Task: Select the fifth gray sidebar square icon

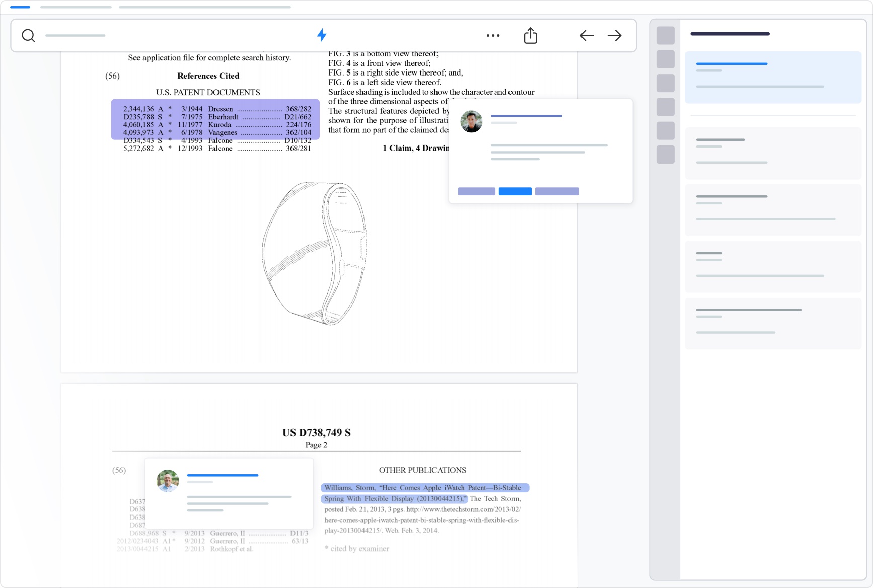Action: coord(666,130)
